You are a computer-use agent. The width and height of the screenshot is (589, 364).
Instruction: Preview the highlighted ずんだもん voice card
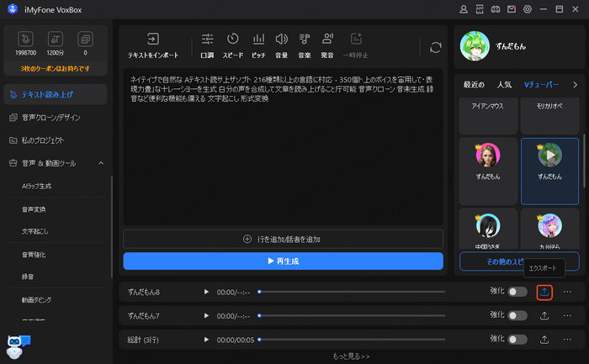550,155
